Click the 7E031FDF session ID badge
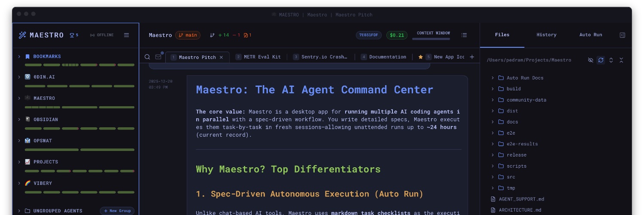Screen dimensions: 644x215 [369, 35]
